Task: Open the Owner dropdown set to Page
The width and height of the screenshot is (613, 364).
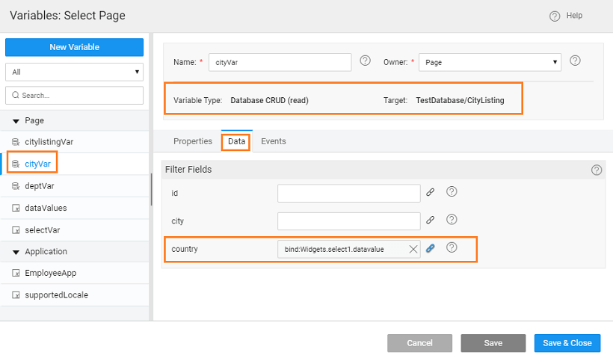Action: click(490, 63)
